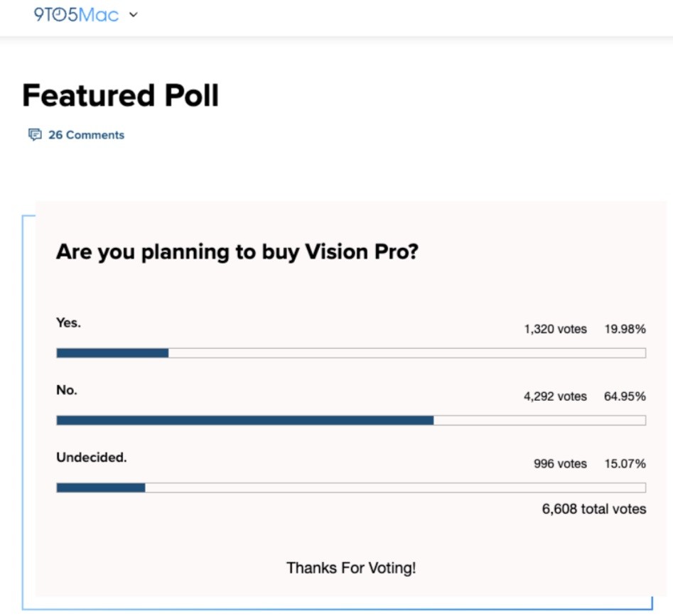Image resolution: width=673 pixels, height=616 pixels.
Task: Select the Undecided. poll option label
Action: click(91, 458)
